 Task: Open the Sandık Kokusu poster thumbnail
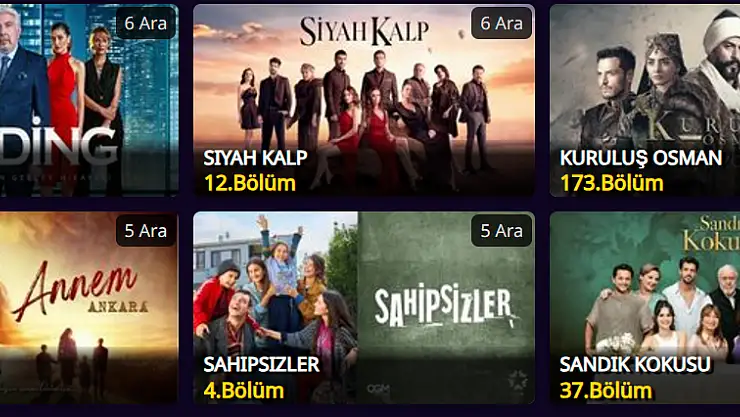[x=645, y=308]
